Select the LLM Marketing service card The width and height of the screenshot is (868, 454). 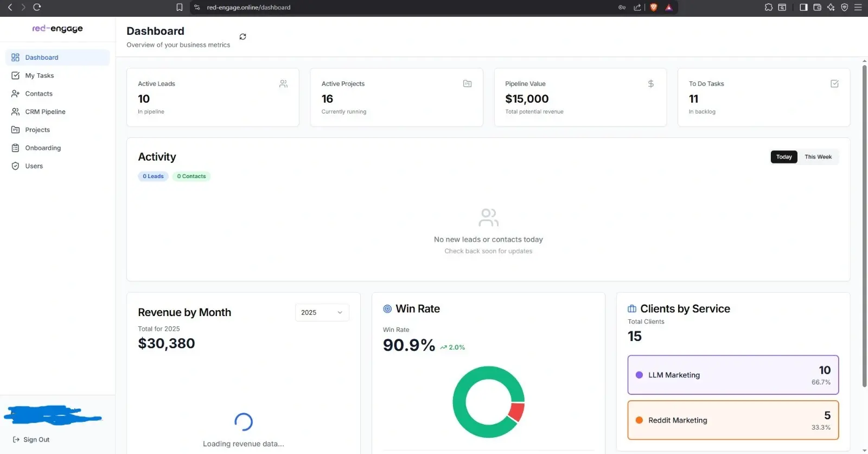(x=733, y=375)
